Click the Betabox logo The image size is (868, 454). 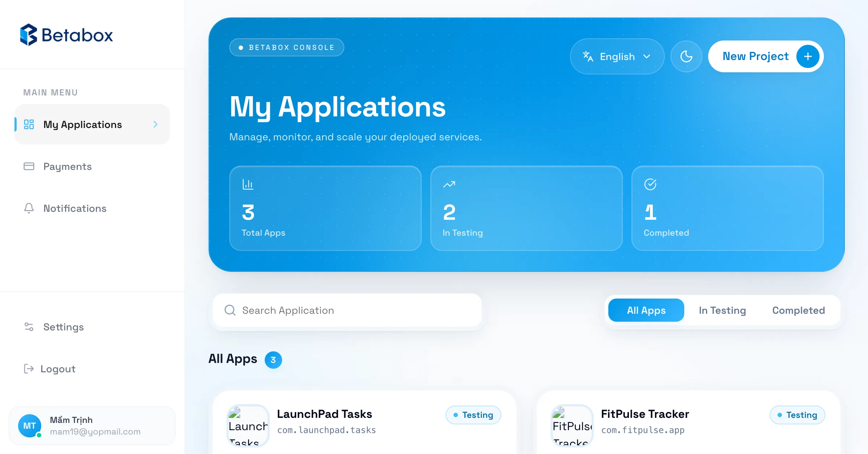(x=67, y=35)
